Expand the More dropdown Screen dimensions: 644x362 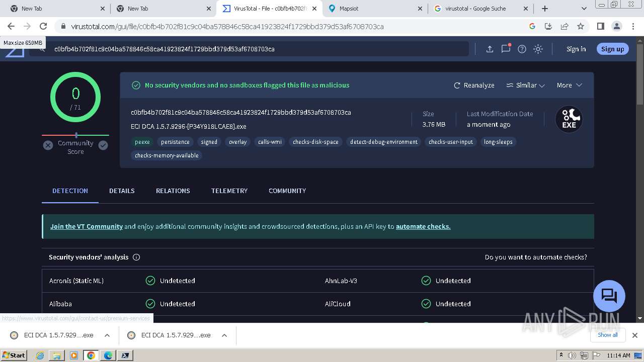pos(569,85)
